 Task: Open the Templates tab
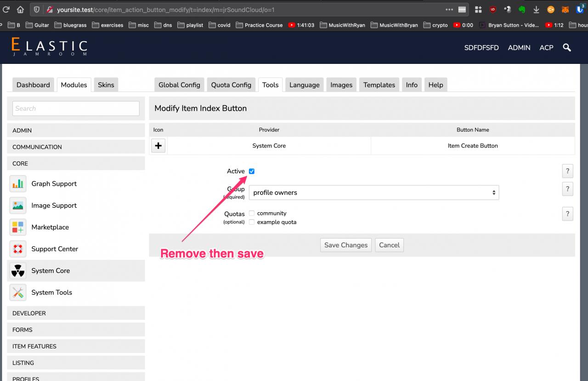tap(379, 85)
